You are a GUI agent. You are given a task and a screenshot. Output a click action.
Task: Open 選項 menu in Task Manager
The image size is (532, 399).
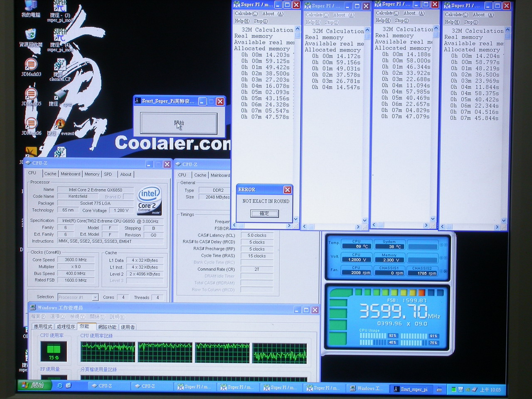click(x=58, y=316)
